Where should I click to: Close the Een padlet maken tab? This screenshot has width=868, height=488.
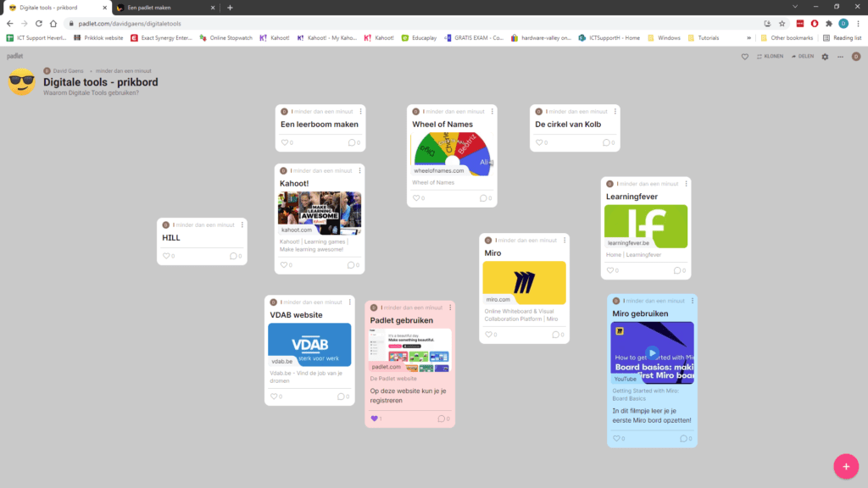tap(213, 8)
